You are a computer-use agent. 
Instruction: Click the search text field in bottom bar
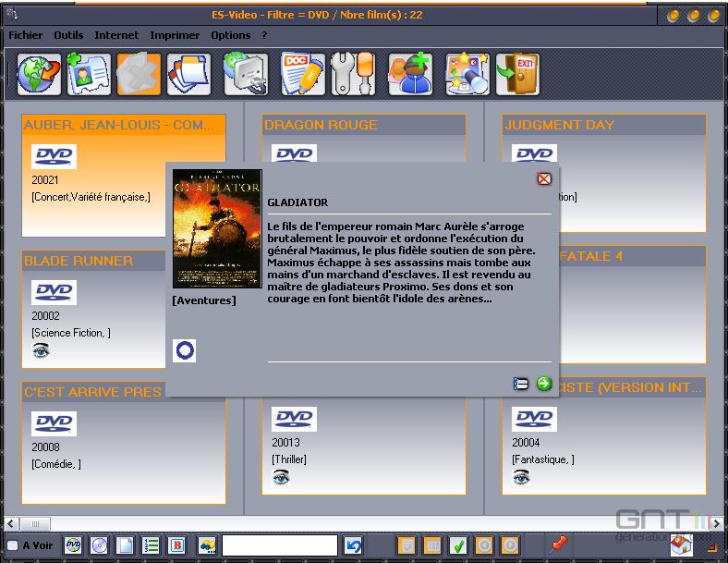280,545
